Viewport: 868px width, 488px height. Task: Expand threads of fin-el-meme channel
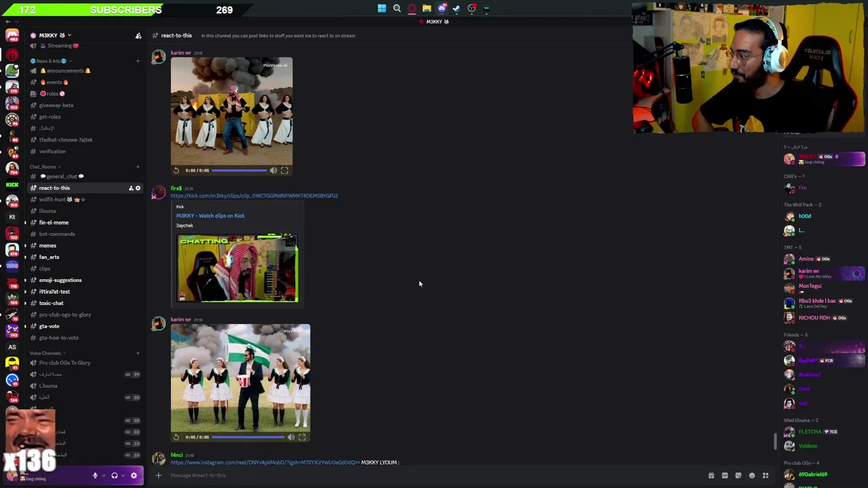25,222
